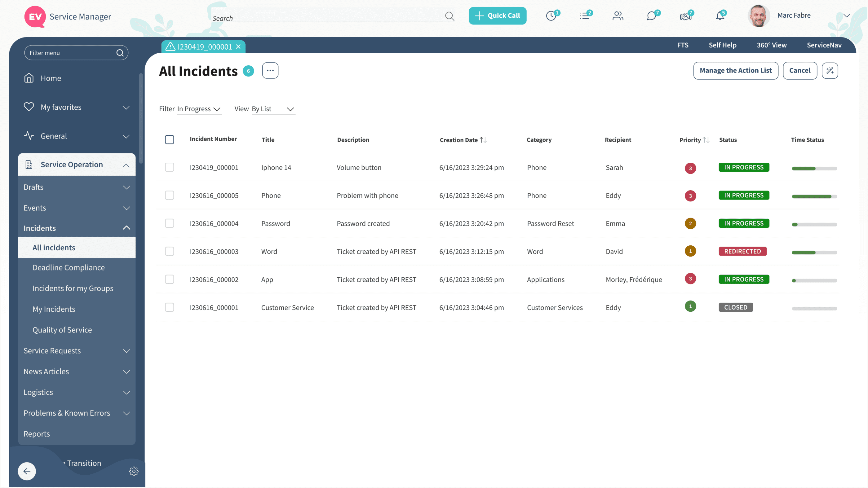Image resolution: width=868 pixels, height=488 pixels.
Task: Open the task list icon with badge 2
Action: point(585,15)
